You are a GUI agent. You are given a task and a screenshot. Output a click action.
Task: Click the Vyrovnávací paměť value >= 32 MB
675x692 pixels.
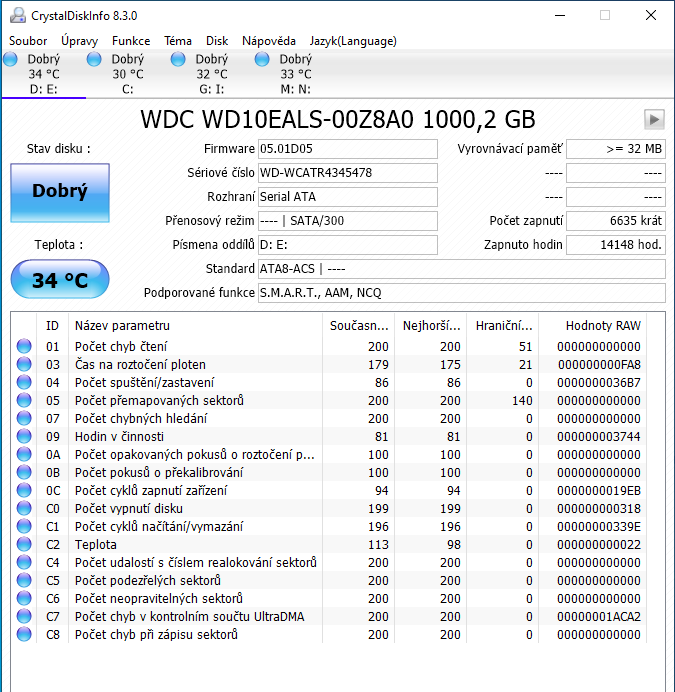click(x=616, y=149)
